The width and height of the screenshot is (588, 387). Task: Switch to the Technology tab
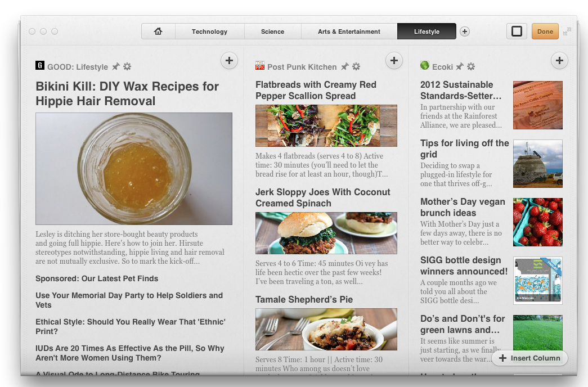(209, 31)
